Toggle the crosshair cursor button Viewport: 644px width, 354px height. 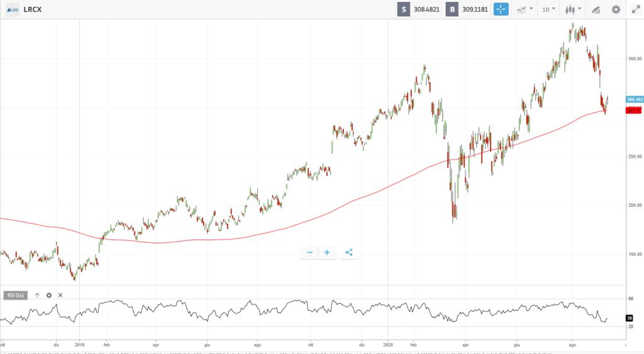(x=501, y=9)
